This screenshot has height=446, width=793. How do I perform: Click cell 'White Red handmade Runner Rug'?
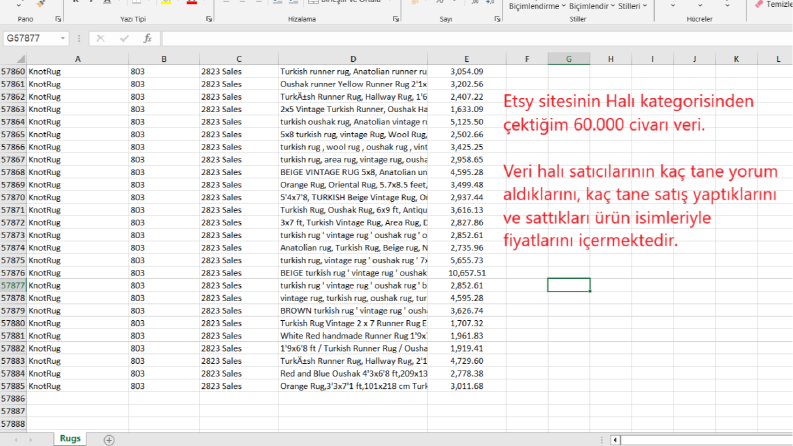(353, 336)
